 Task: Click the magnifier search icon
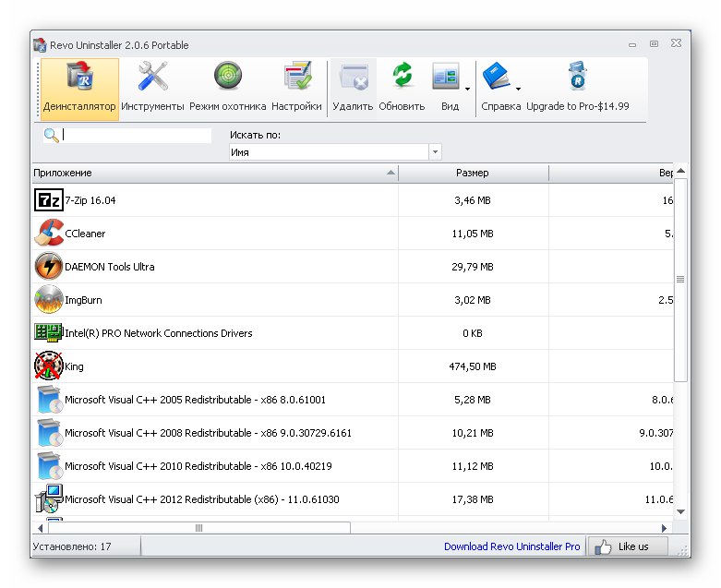[x=51, y=135]
